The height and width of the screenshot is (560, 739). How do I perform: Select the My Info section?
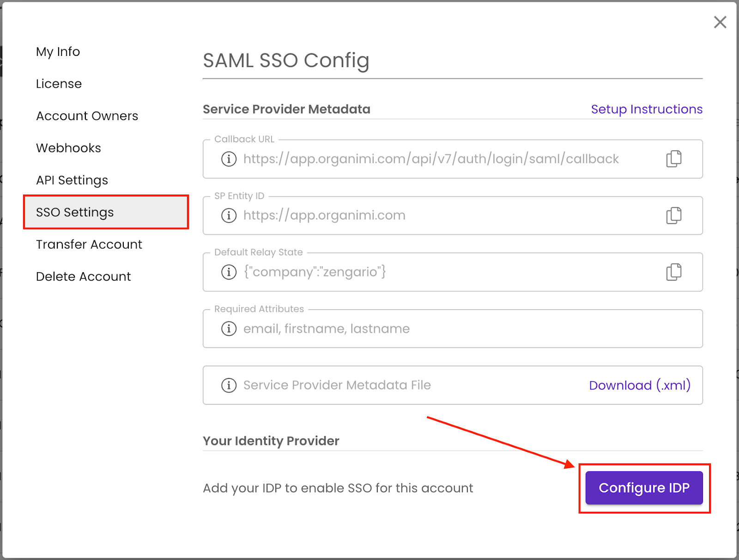58,52
